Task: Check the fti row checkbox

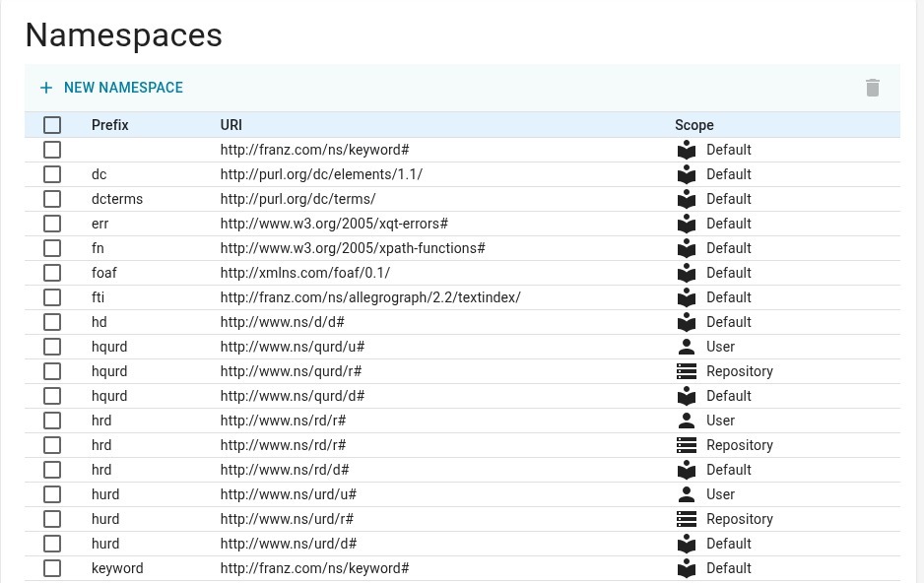Action: pyautogui.click(x=52, y=297)
